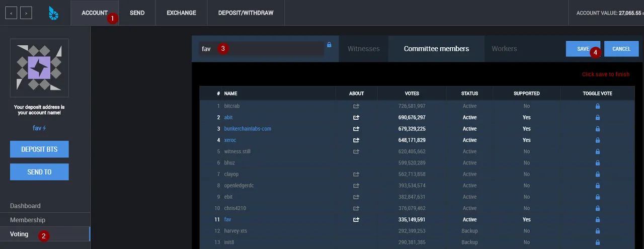This screenshot has height=249, width=644.
Task: Click the SUPPORTED column header
Action: pos(526,94)
